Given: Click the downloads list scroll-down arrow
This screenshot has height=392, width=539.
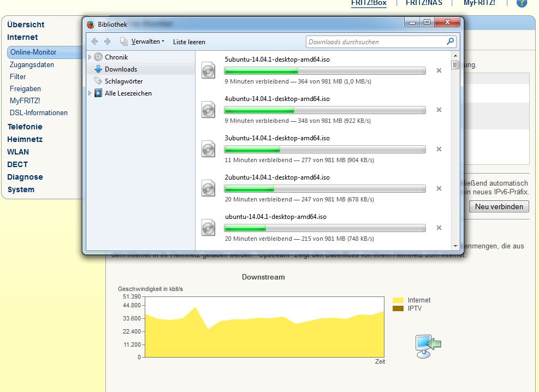Looking at the screenshot, I should [455, 246].
